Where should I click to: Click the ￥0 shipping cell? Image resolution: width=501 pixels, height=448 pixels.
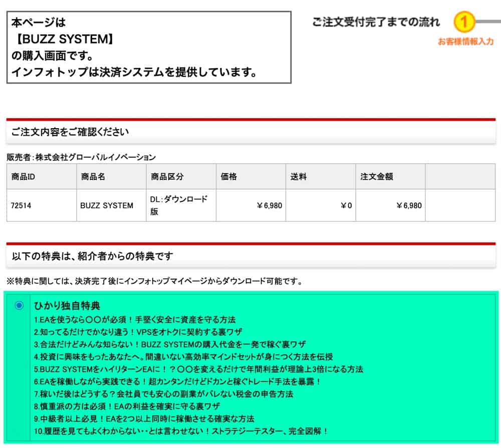321,205
